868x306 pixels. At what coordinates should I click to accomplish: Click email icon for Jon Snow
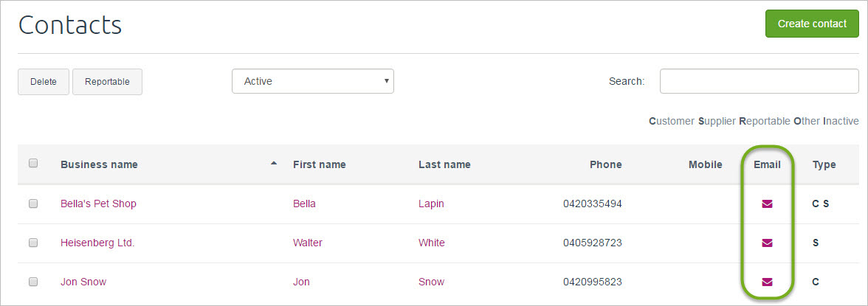(x=767, y=281)
